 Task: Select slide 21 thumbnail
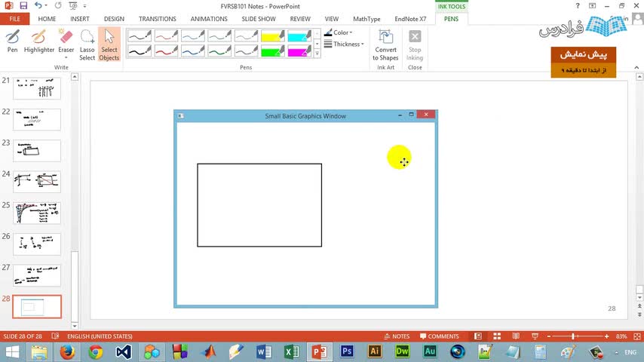click(x=37, y=88)
